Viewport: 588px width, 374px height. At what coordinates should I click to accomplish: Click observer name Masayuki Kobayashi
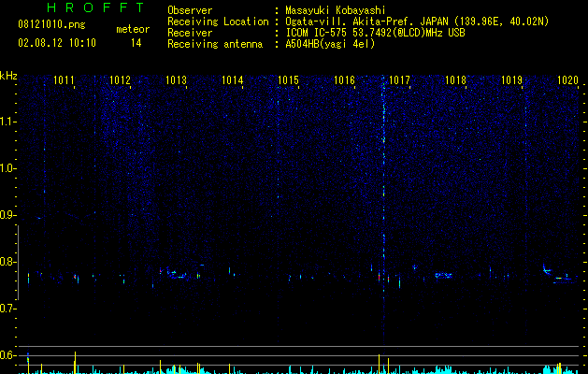pos(336,10)
